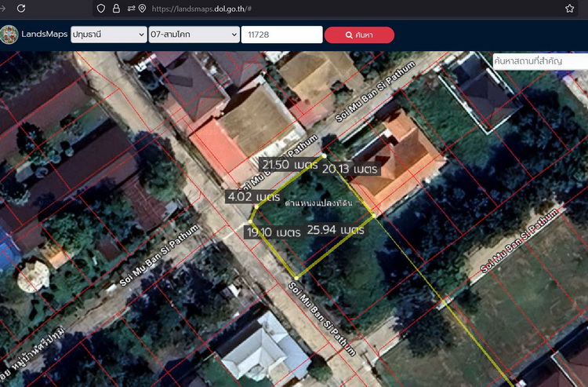The height and width of the screenshot is (387, 588).
Task: Click the 4.02 เมตร measurement label
Action: [255, 196]
